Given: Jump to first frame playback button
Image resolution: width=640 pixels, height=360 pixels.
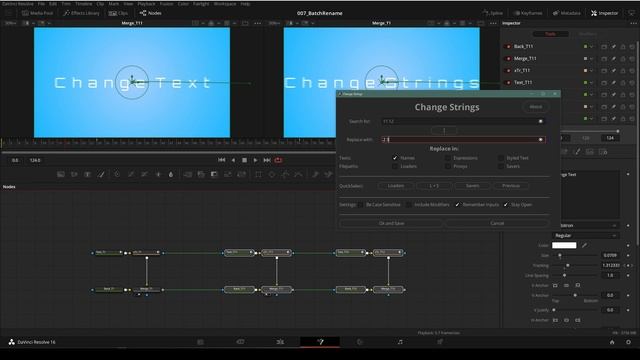Looking at the screenshot, I should 221,160.
